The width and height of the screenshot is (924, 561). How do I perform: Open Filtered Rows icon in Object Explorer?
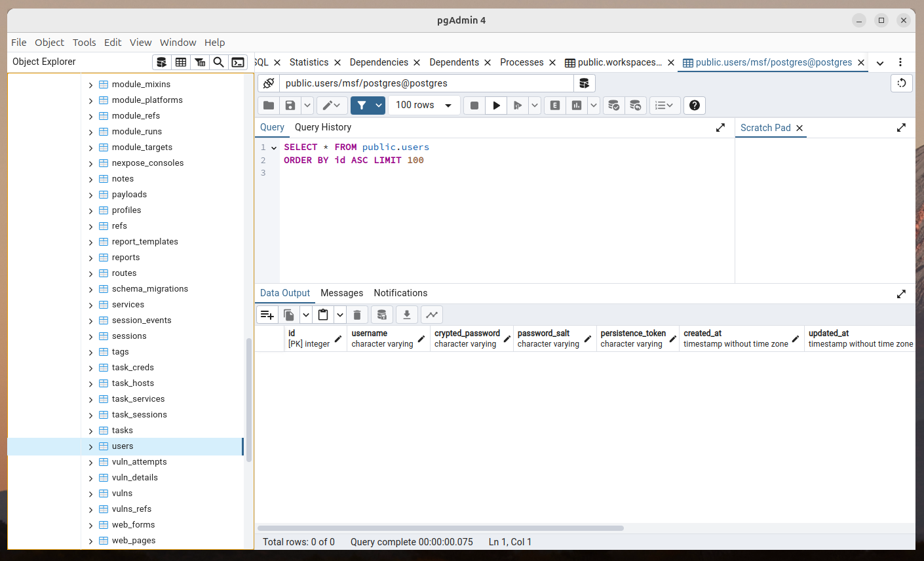200,62
